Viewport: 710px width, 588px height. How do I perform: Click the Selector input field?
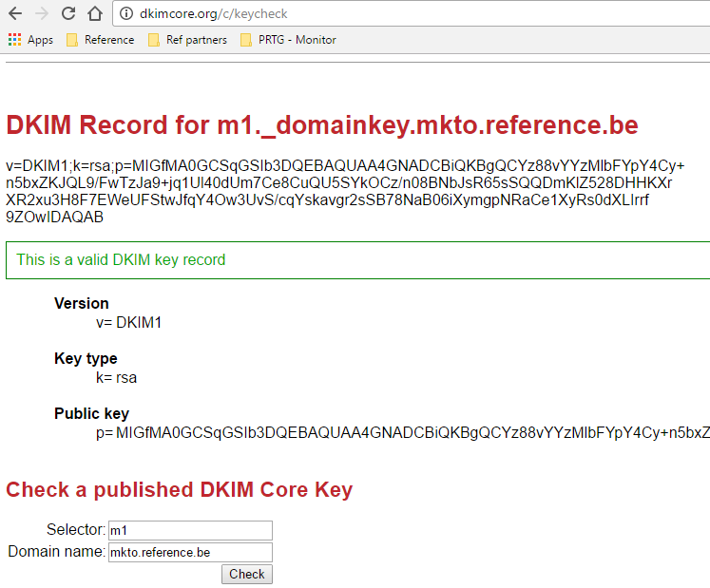pos(190,530)
